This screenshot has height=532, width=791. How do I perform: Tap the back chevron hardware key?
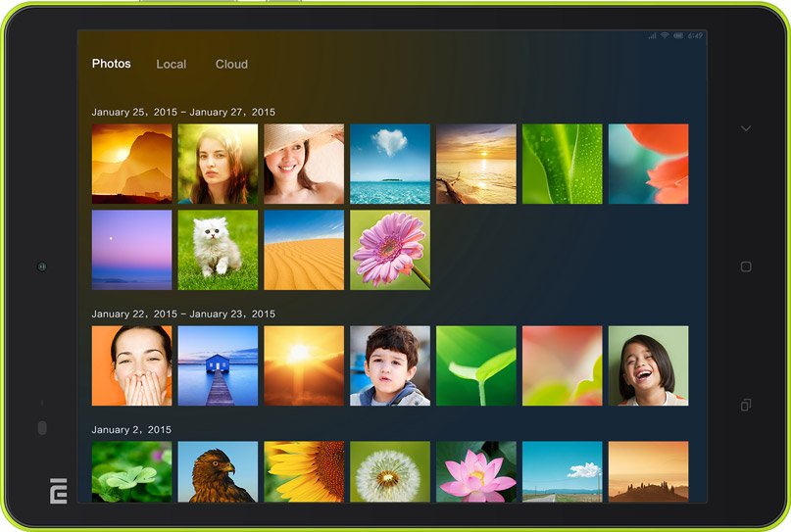pos(745,128)
